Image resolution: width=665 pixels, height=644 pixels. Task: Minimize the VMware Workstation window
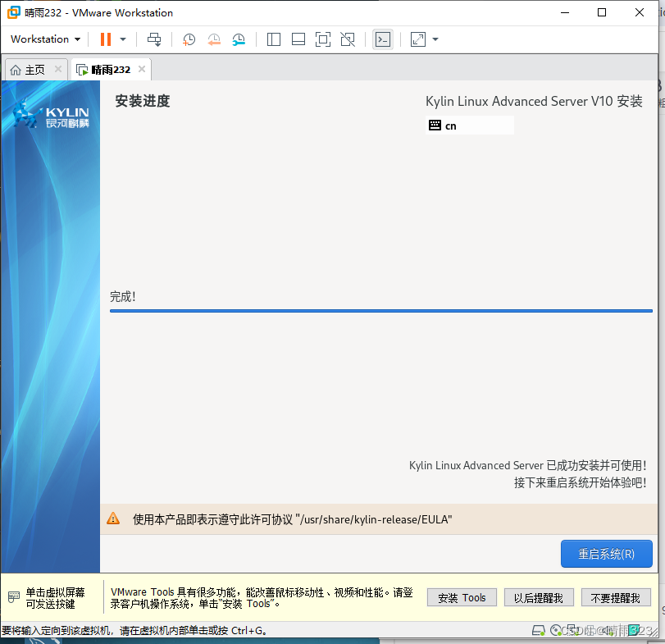point(565,13)
